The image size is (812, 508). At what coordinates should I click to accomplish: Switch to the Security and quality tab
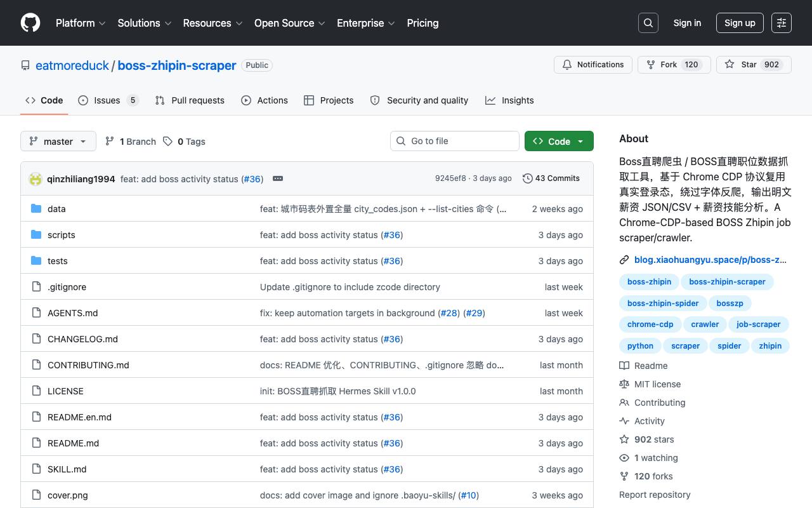pyautogui.click(x=419, y=100)
